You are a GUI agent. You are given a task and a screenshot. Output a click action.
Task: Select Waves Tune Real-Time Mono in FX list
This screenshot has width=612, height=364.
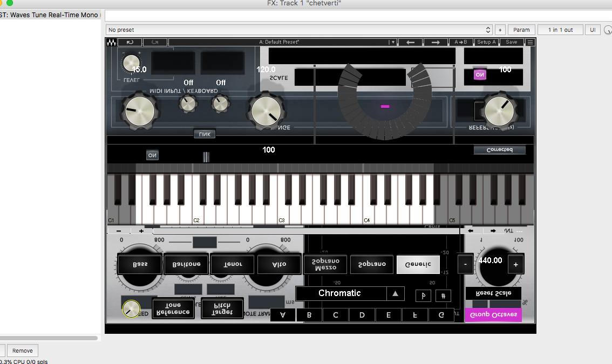click(x=50, y=15)
